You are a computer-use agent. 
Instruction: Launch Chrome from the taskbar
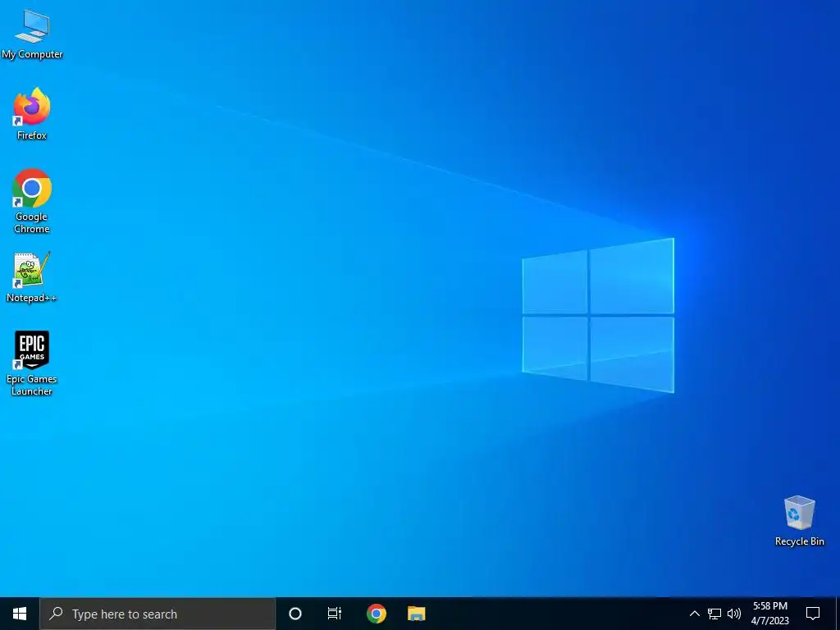point(376,614)
